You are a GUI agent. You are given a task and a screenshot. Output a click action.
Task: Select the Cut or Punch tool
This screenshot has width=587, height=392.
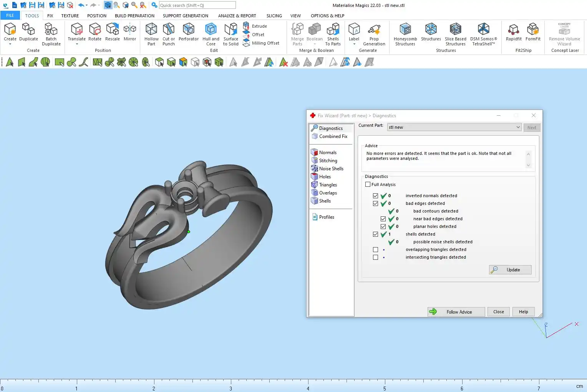(168, 30)
